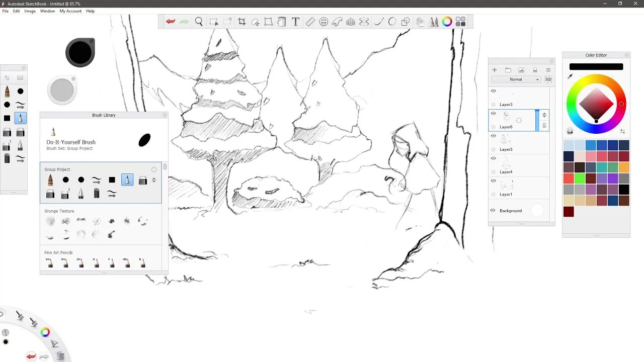Select the rectangular Selection tool
Screen dimensions: 644x362
tap(214, 22)
